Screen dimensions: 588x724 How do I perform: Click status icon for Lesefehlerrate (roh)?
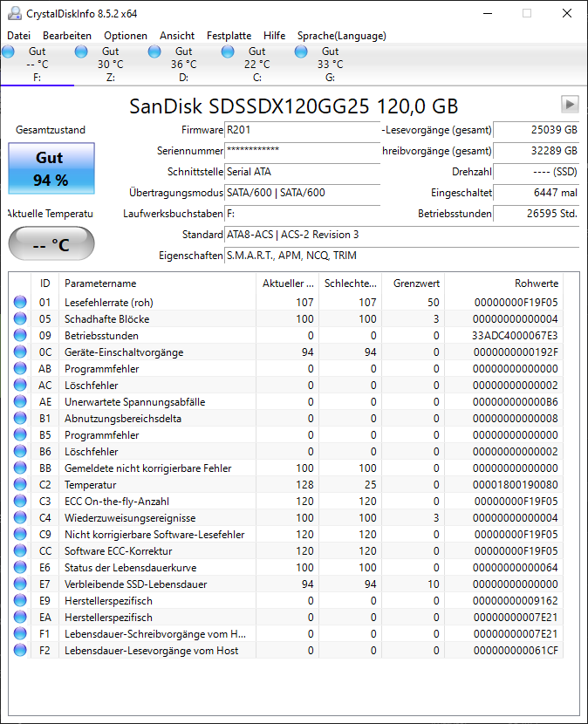[x=20, y=302]
